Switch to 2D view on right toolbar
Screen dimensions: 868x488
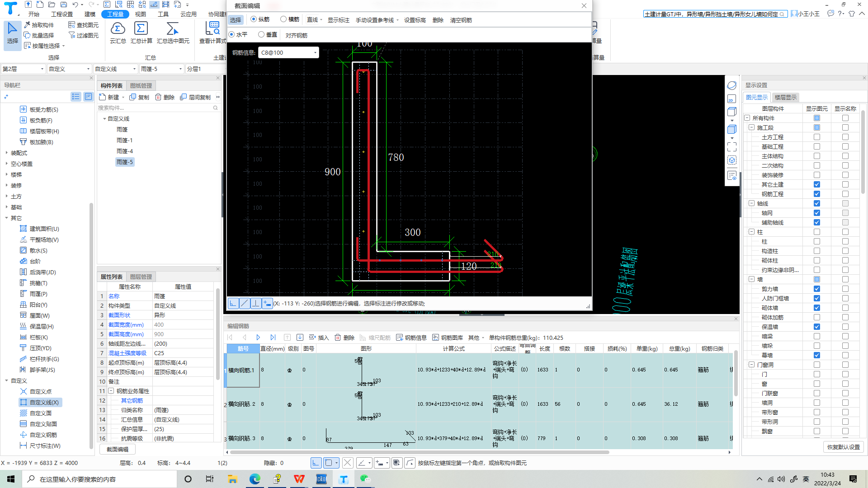[732, 99]
